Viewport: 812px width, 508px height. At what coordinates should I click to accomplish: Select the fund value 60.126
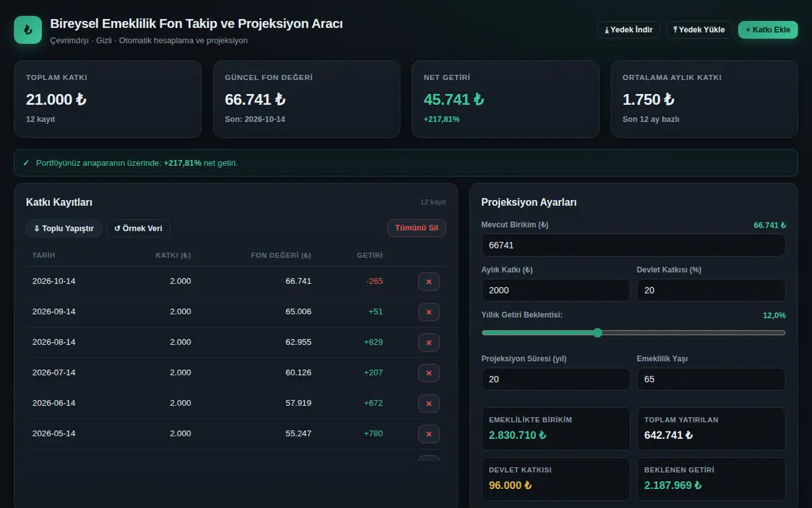pos(298,373)
